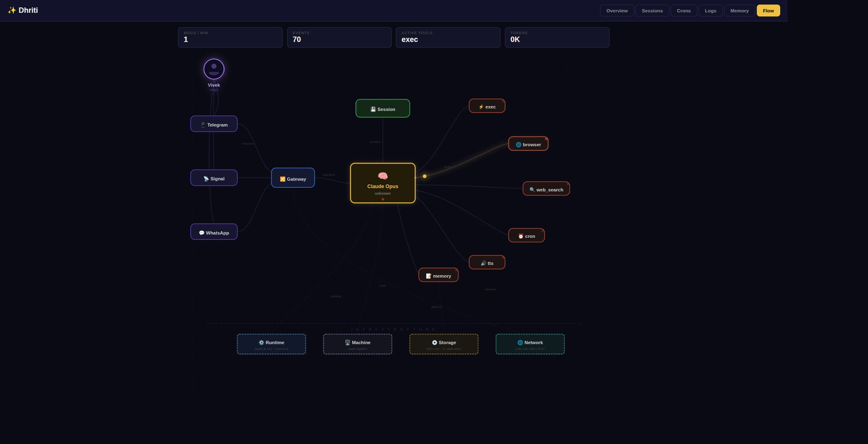Click the Vivek user avatar
This screenshot has width=868, height=444.
click(x=214, y=69)
